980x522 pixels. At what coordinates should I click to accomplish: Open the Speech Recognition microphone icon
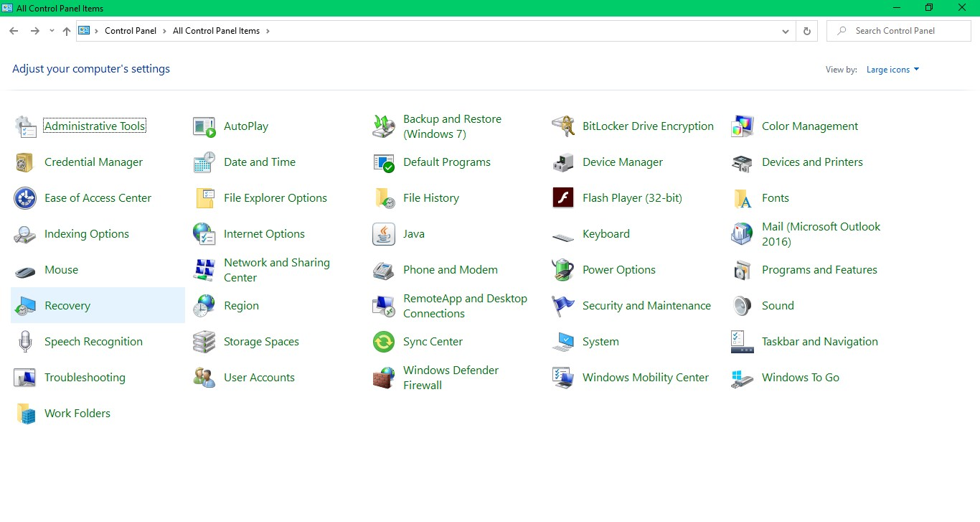25,342
